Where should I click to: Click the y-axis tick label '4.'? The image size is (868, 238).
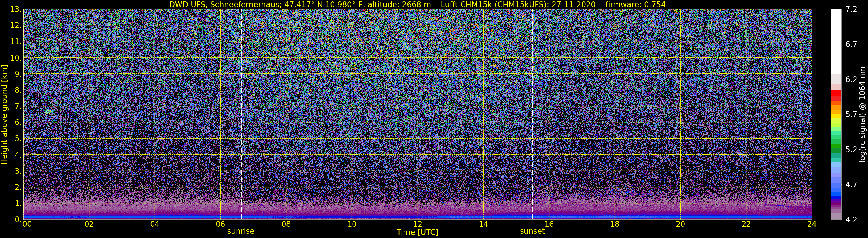pos(18,155)
